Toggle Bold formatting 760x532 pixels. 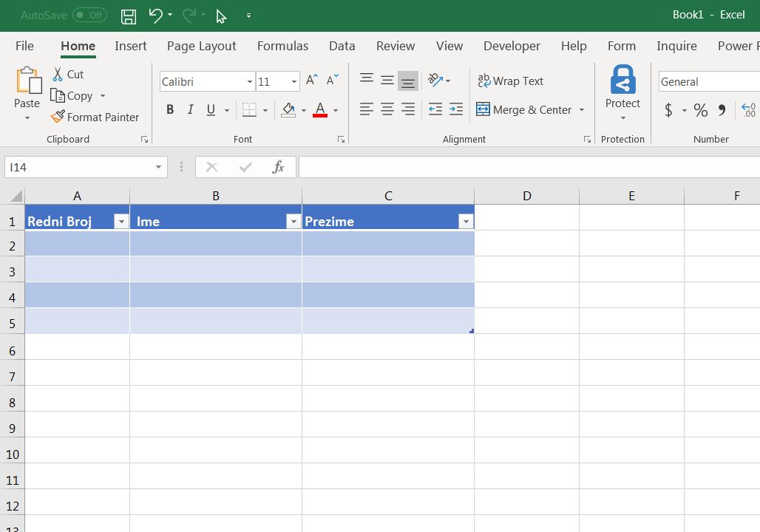(x=170, y=110)
